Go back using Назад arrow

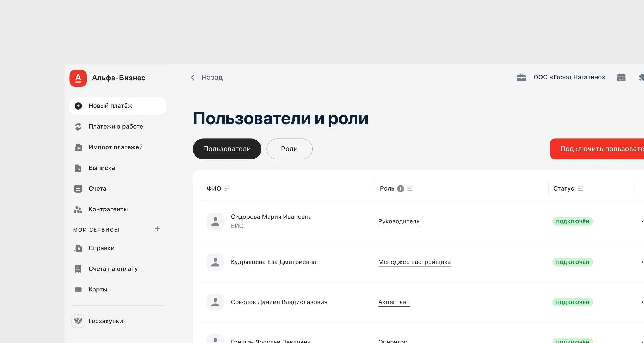(193, 78)
